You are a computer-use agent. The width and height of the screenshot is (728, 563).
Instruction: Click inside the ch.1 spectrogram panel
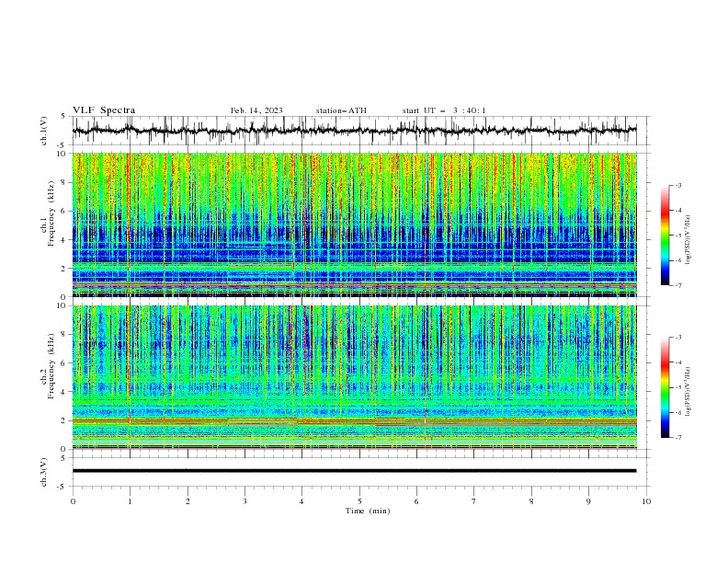tap(354, 224)
